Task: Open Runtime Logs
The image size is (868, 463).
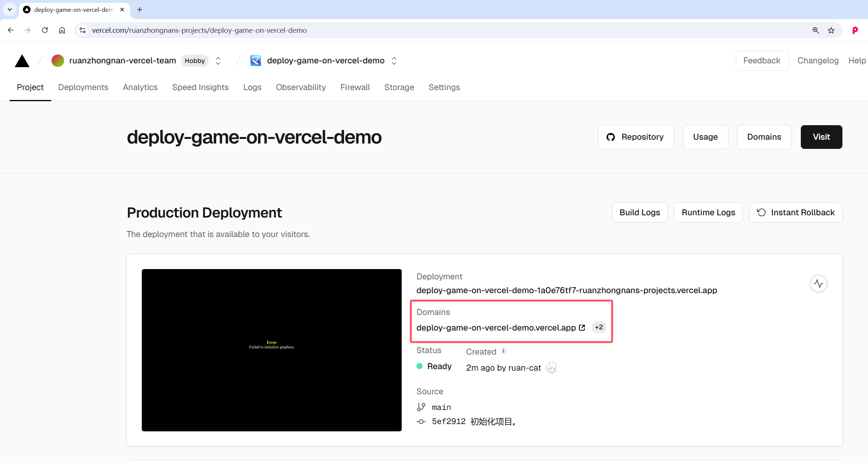Action: 708,213
